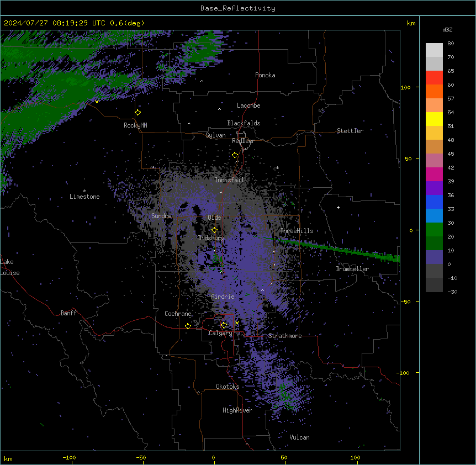Click the Ponoka city label
Viewport: 476px width, 465px height.
click(x=265, y=75)
